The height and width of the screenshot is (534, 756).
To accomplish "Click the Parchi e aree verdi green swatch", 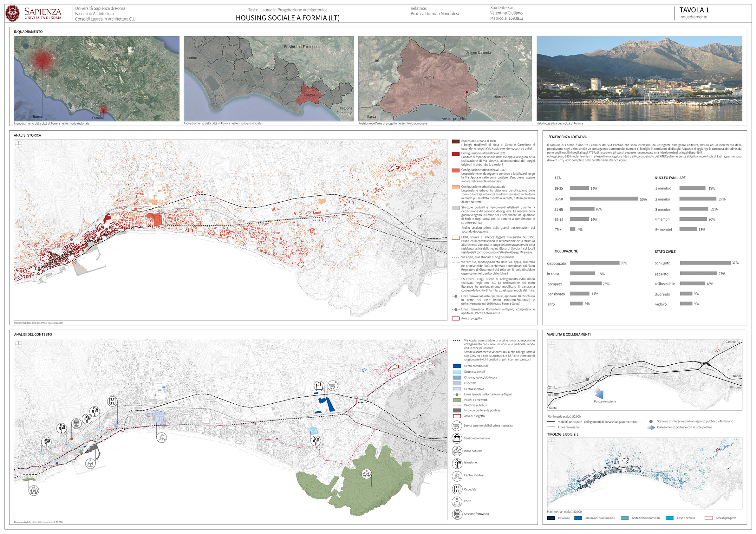I will (457, 400).
